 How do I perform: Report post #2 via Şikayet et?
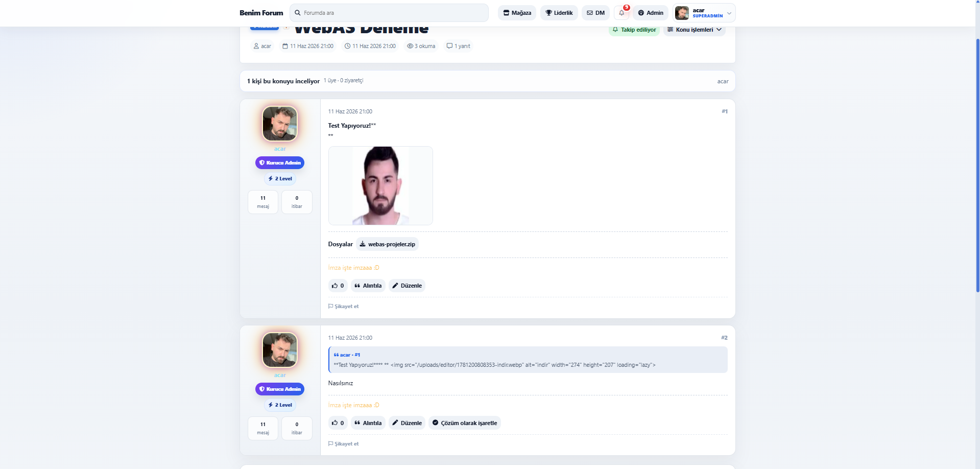pyautogui.click(x=344, y=444)
